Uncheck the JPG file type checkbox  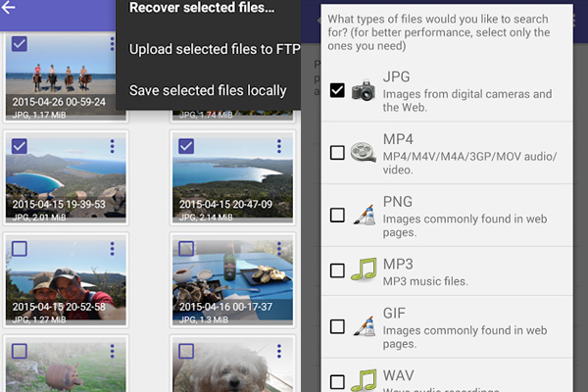pos(337,90)
